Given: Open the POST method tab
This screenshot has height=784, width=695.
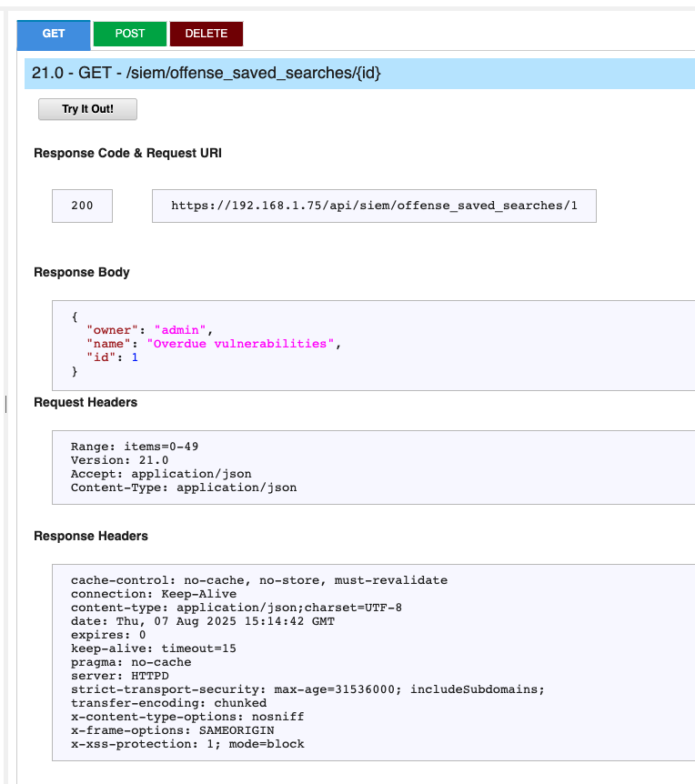Looking at the screenshot, I should tap(130, 34).
